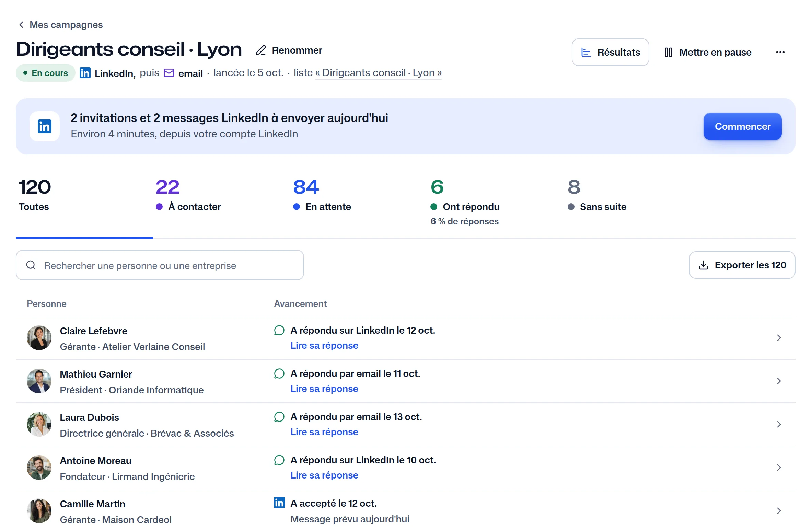Click Camille Martin's avatar

[x=39, y=511]
